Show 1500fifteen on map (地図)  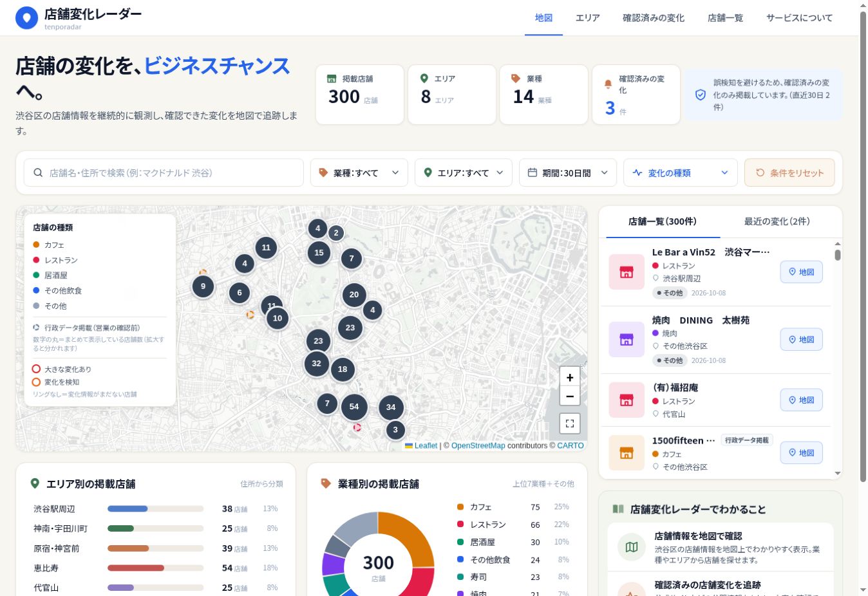pos(801,452)
